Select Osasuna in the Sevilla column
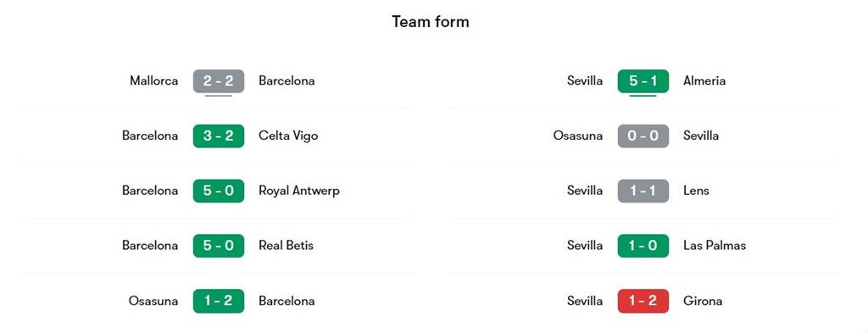868x333 pixels. (x=578, y=136)
